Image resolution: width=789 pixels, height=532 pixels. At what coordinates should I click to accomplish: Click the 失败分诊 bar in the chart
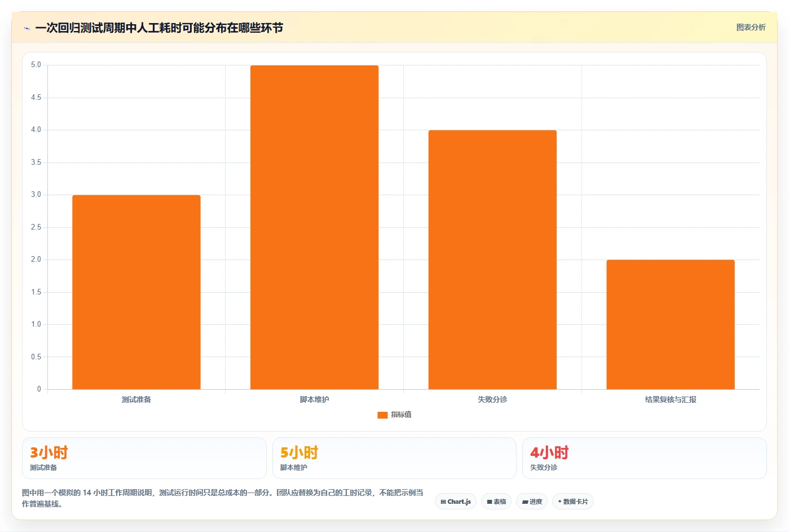tap(492, 260)
